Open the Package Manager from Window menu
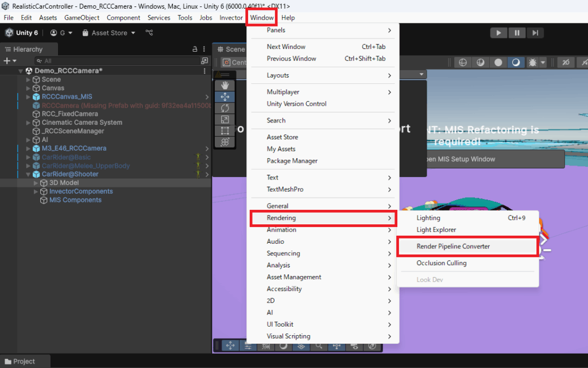 tap(292, 161)
